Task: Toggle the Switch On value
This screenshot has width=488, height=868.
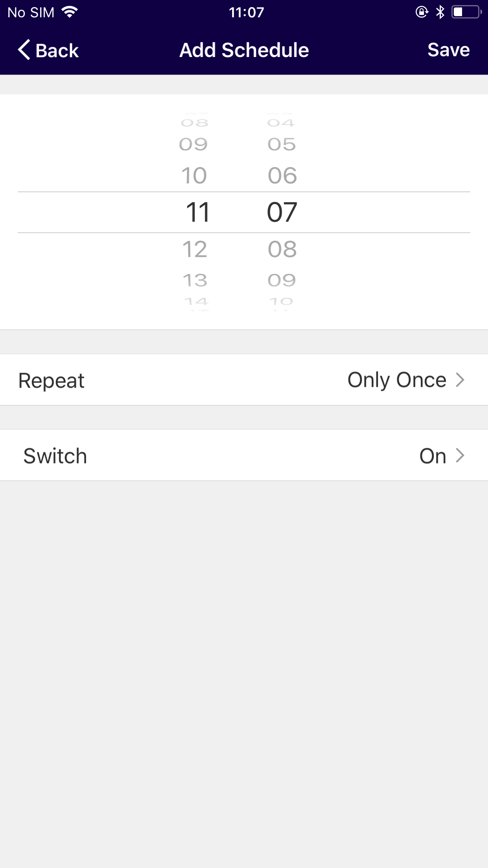Action: (433, 456)
